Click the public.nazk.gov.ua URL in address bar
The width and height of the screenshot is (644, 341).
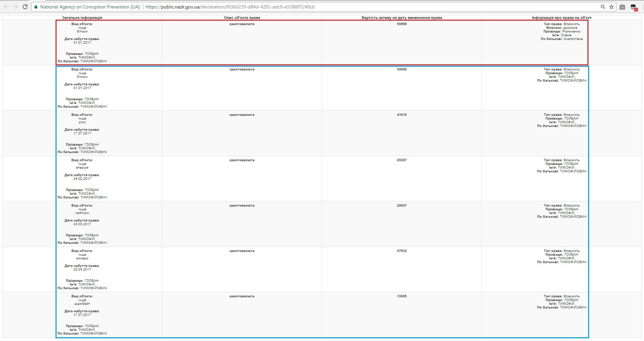[x=230, y=7]
